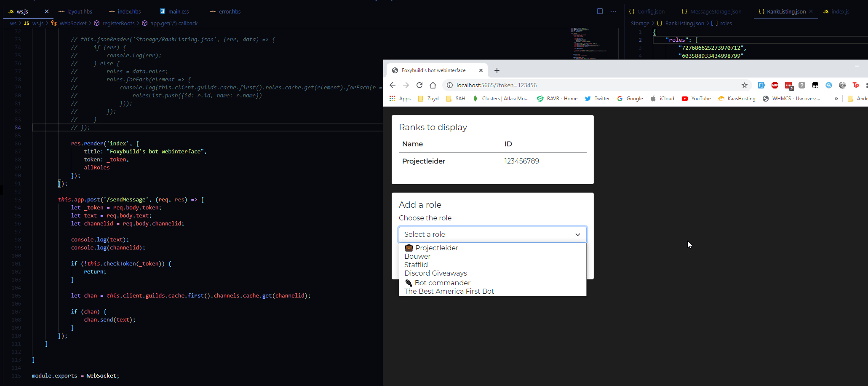Viewport: 868px width, 386px height.
Task: Click the browser reload page icon
Action: pos(419,85)
